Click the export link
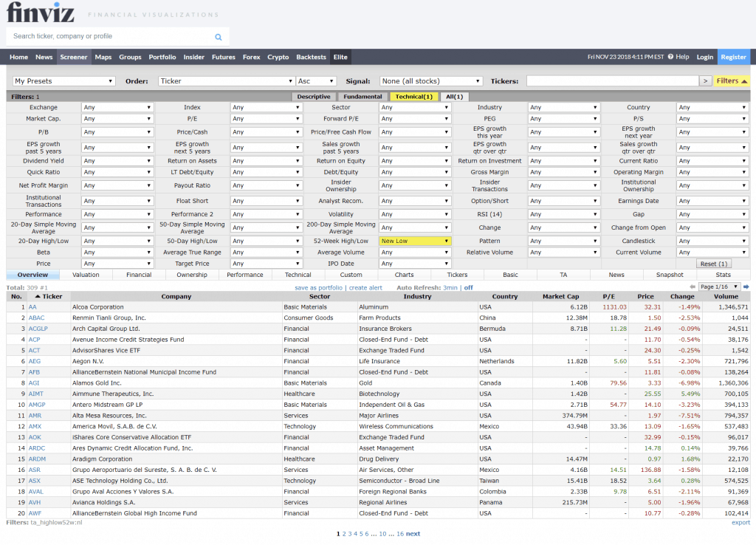The image size is (756, 545). click(x=740, y=523)
